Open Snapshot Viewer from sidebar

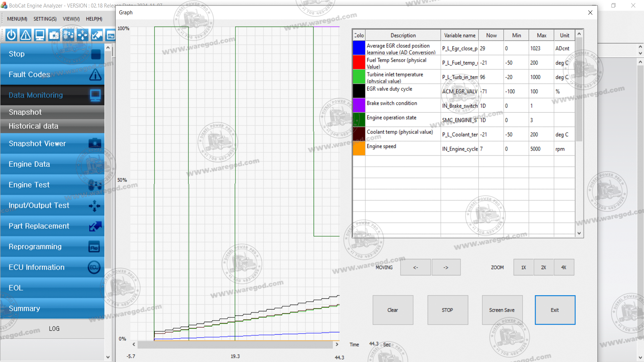coord(52,143)
